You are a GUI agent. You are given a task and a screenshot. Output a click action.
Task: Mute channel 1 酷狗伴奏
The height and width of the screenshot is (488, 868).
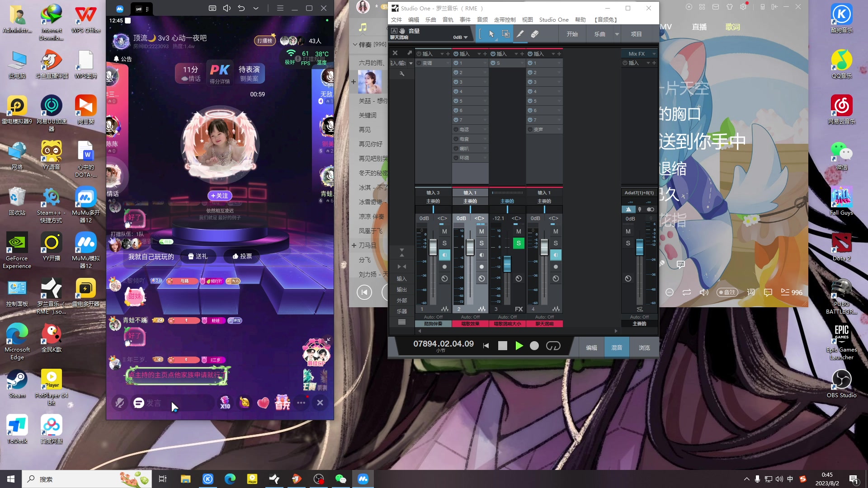[x=444, y=231]
